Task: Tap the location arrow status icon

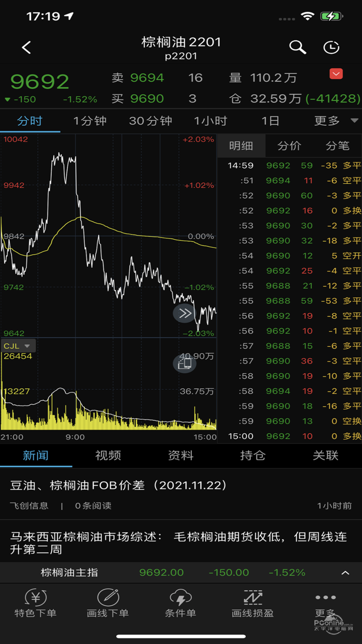Action: tap(69, 17)
